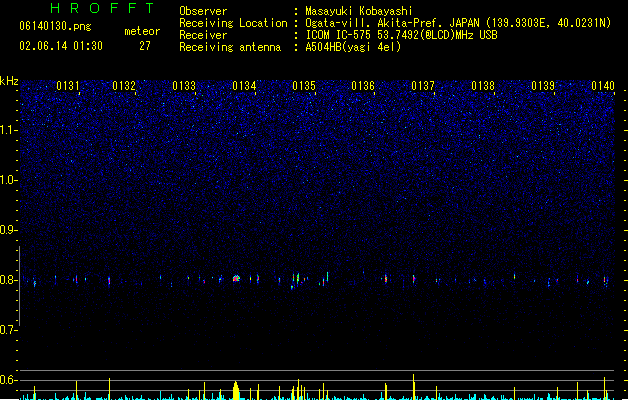The image size is (629, 400).
Task: Click the 0136 time marker
Action: [x=363, y=86]
